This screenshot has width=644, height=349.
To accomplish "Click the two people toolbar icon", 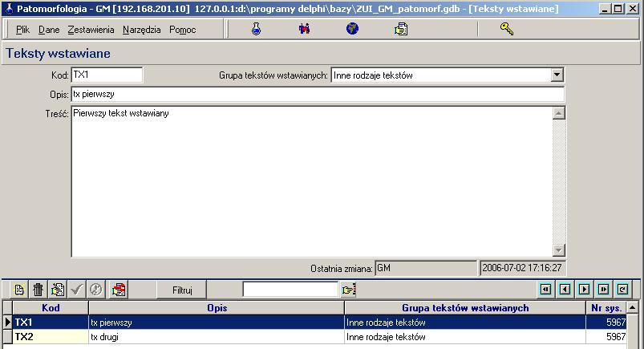I will click(x=304, y=29).
